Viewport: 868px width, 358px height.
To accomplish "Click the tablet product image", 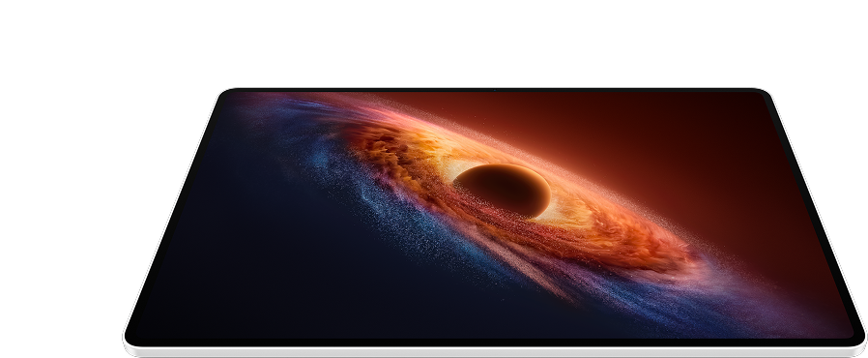I will pos(494,223).
